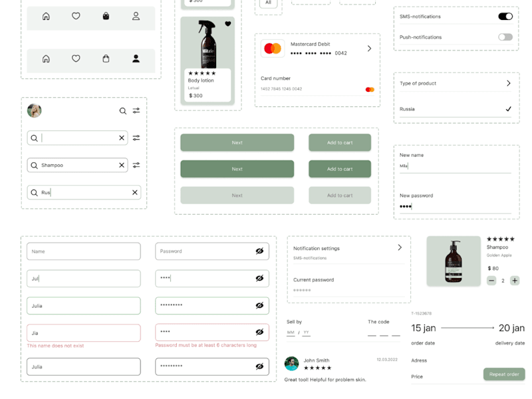Click the heart icon in the lower navigation bar

(76, 59)
